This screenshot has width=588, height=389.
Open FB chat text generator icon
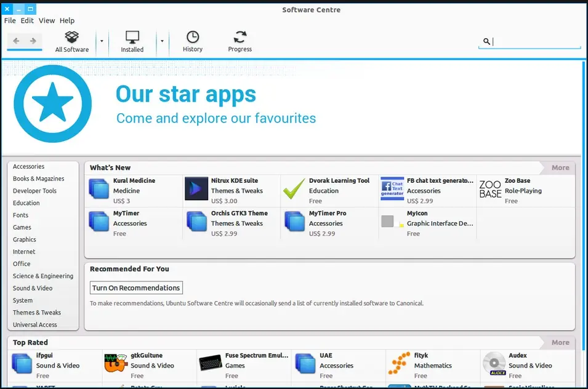(x=392, y=188)
